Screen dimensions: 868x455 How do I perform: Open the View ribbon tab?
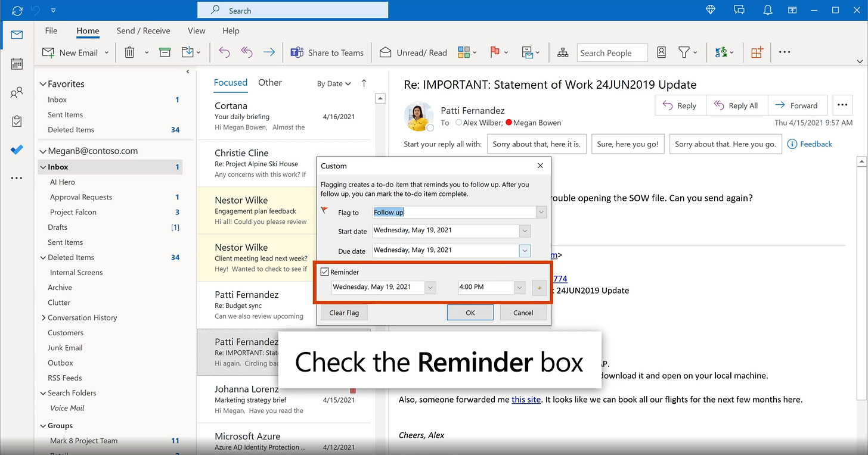coord(197,31)
